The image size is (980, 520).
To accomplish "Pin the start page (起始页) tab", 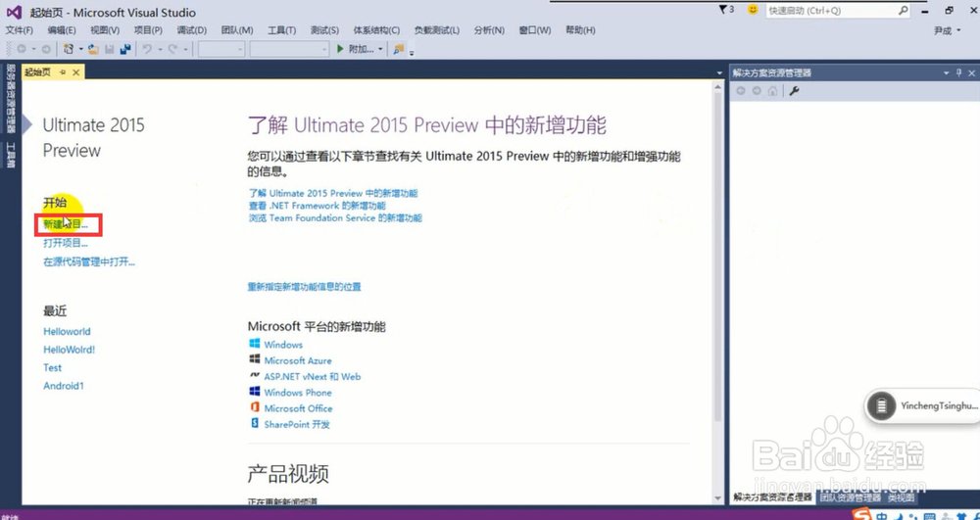I will click(63, 72).
